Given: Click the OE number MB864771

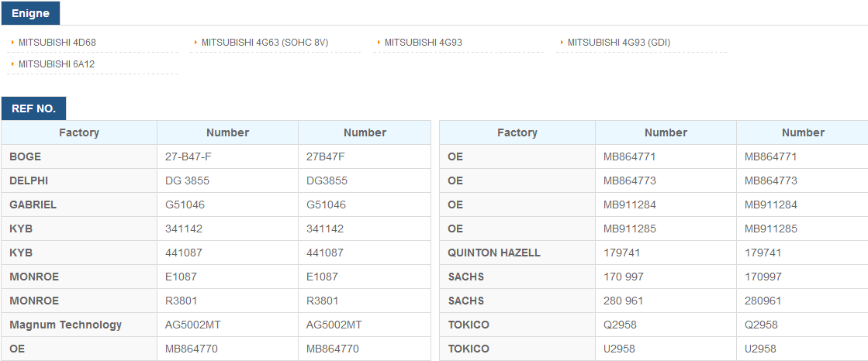Looking at the screenshot, I should (x=629, y=157).
